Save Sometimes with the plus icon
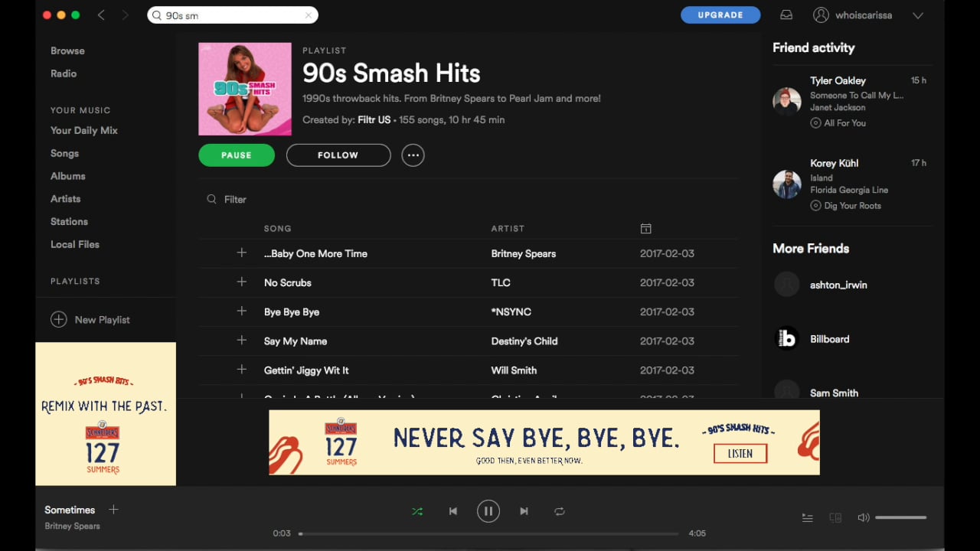Viewport: 980px width, 551px height. click(113, 509)
